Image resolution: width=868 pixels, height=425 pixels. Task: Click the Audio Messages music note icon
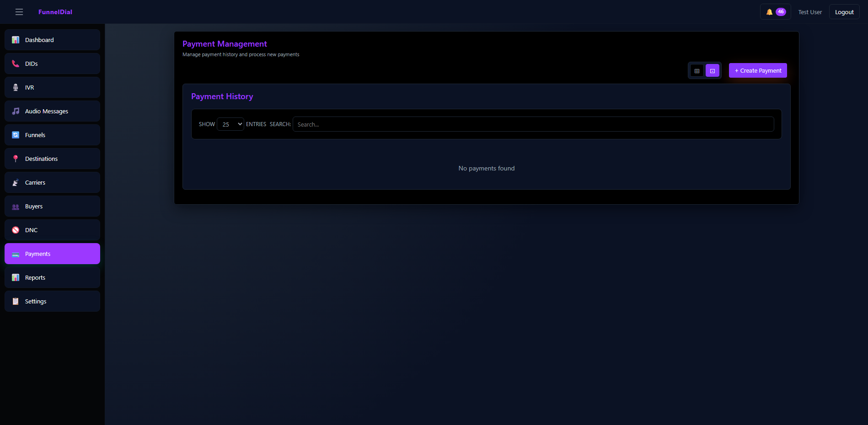pyautogui.click(x=16, y=111)
